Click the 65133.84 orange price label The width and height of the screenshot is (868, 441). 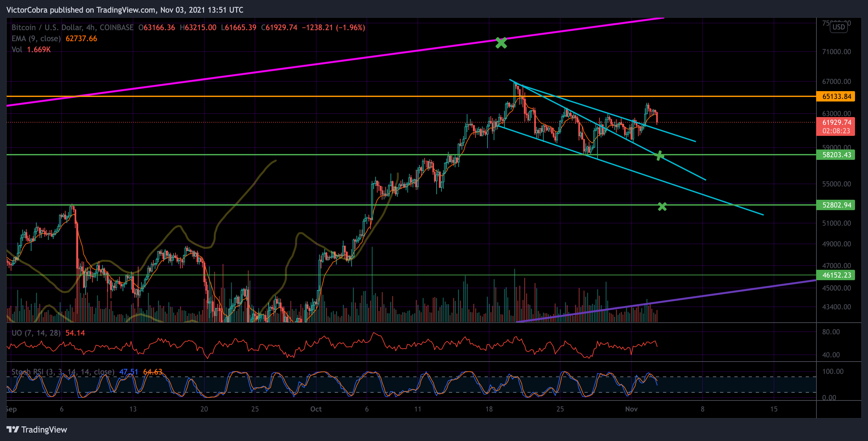point(835,96)
